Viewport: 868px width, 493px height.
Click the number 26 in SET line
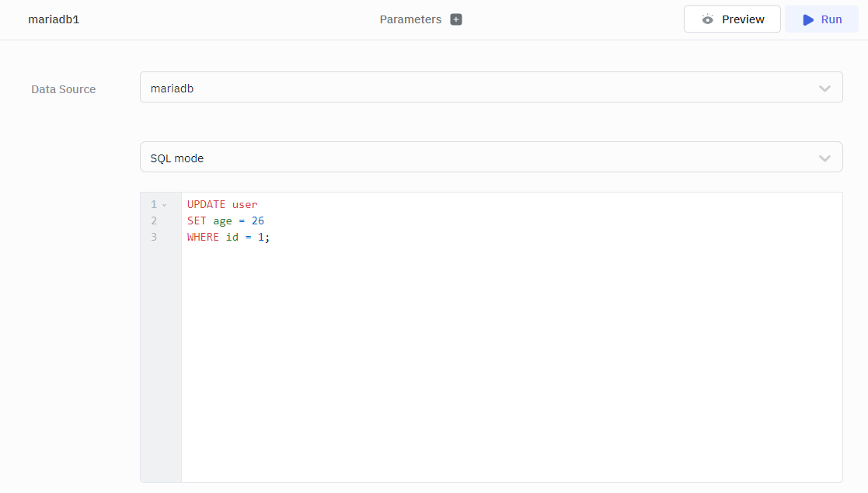point(258,221)
